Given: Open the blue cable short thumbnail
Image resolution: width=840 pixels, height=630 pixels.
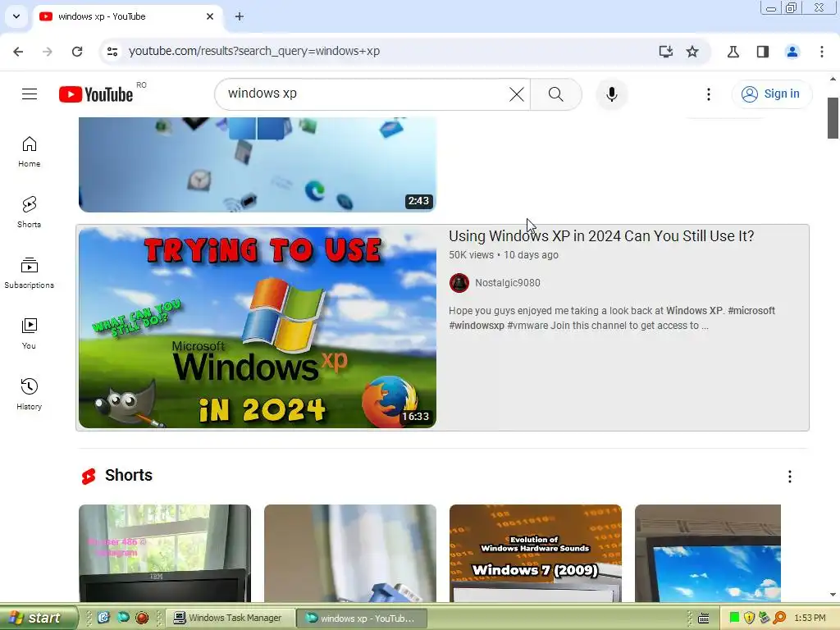Looking at the screenshot, I should pos(349,553).
